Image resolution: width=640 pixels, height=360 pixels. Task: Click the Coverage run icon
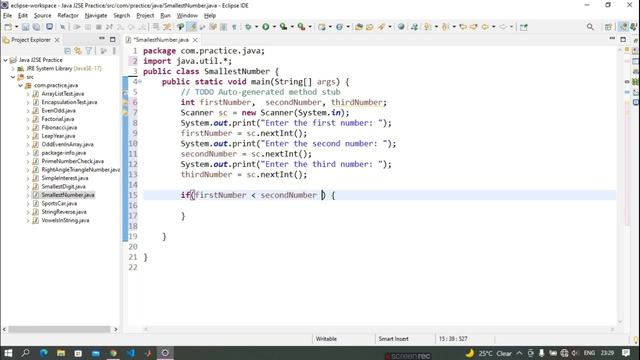tap(283, 27)
